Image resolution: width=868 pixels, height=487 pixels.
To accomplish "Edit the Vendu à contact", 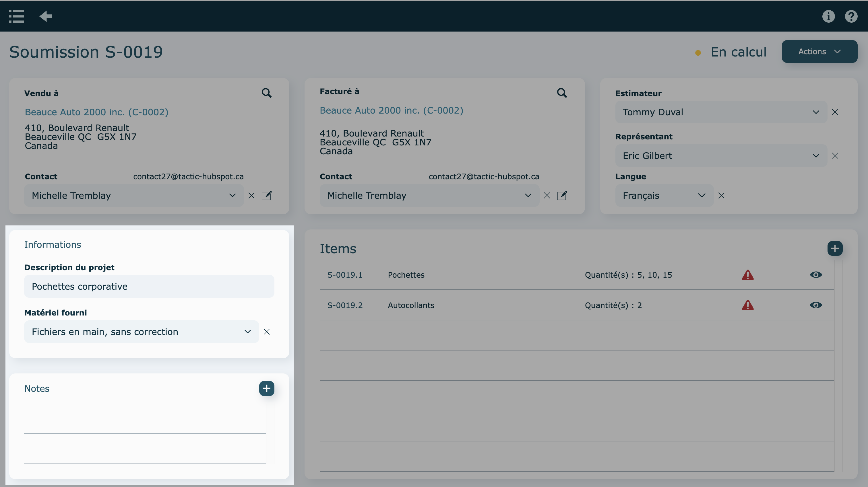I will click(x=267, y=196).
